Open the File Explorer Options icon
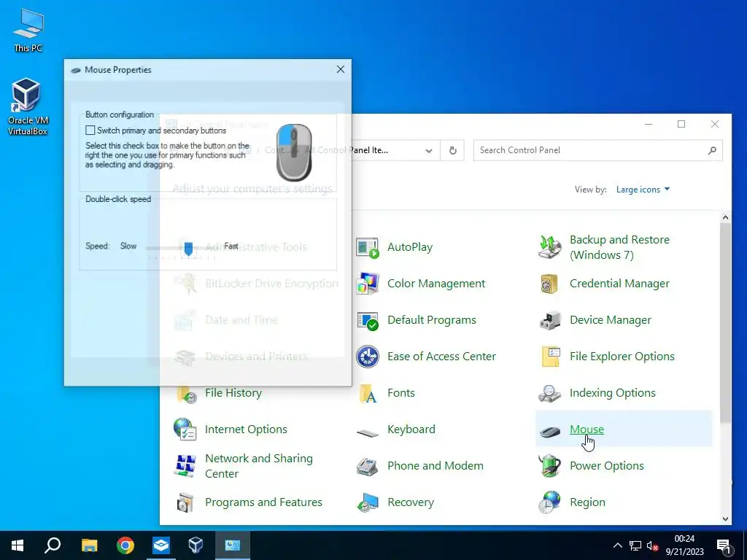The width and height of the screenshot is (747, 560). pos(550,357)
